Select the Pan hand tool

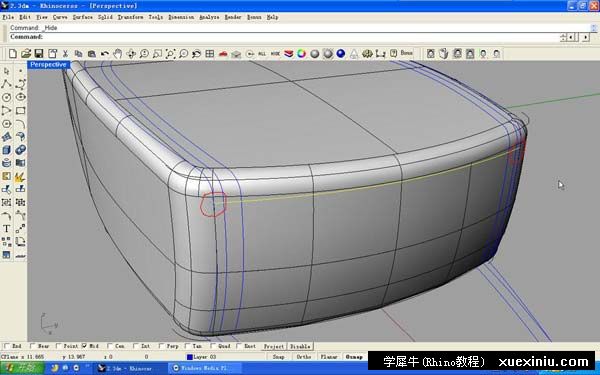pyautogui.click(x=117, y=54)
